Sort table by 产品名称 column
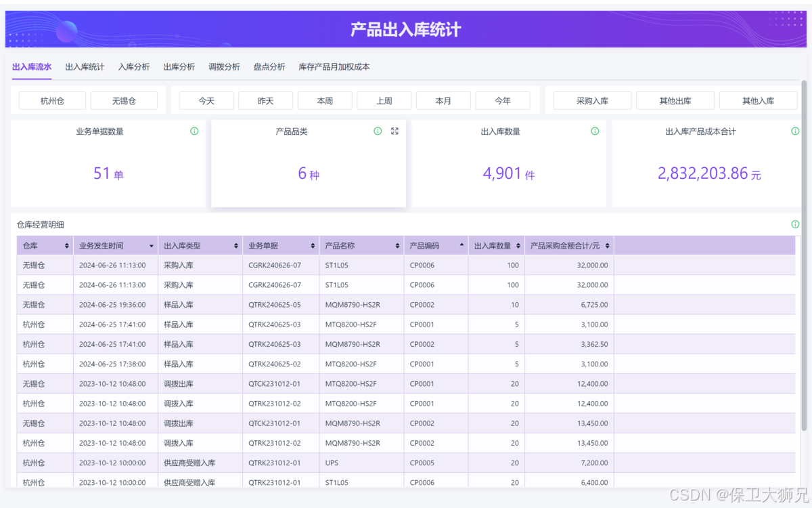 (397, 246)
